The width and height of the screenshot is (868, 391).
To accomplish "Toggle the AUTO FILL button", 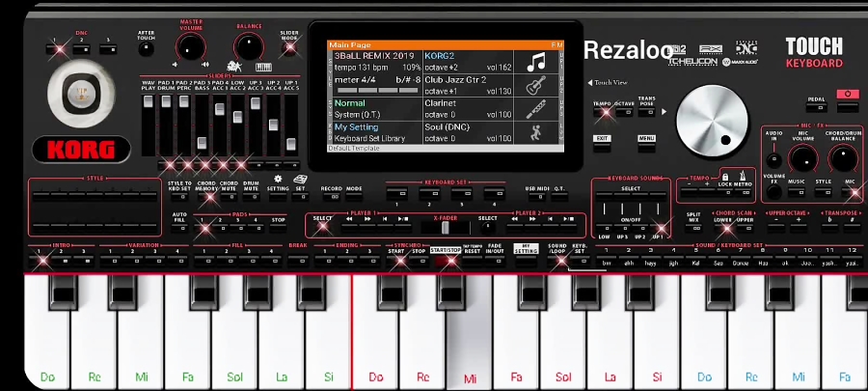I will 179,228.
